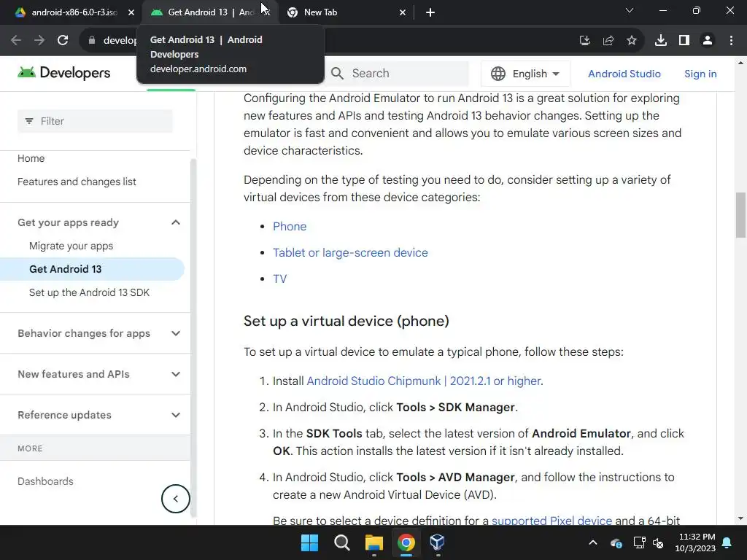Image resolution: width=747 pixels, height=560 pixels.
Task: Collapse the sidebar with round arrow button
Action: (175, 499)
